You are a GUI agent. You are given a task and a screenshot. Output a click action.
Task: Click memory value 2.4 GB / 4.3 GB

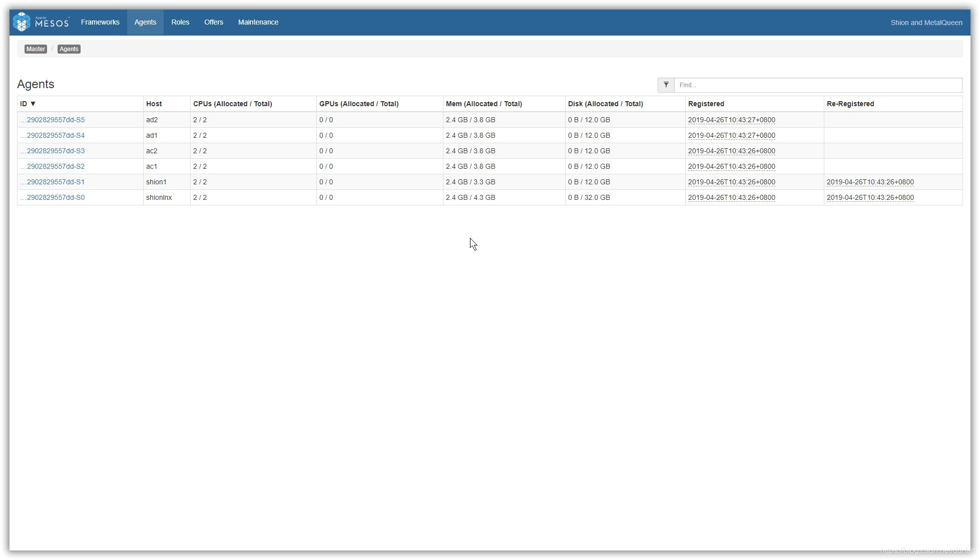click(470, 197)
